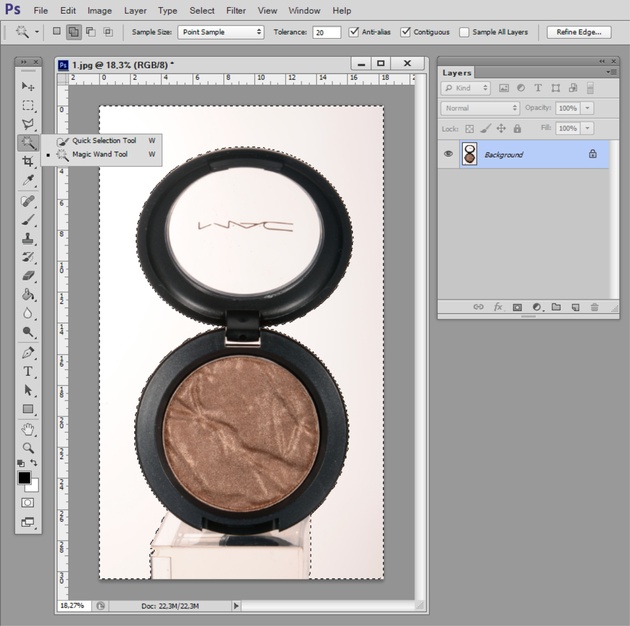Change the screen mode
The height and width of the screenshot is (626, 630).
point(28,522)
